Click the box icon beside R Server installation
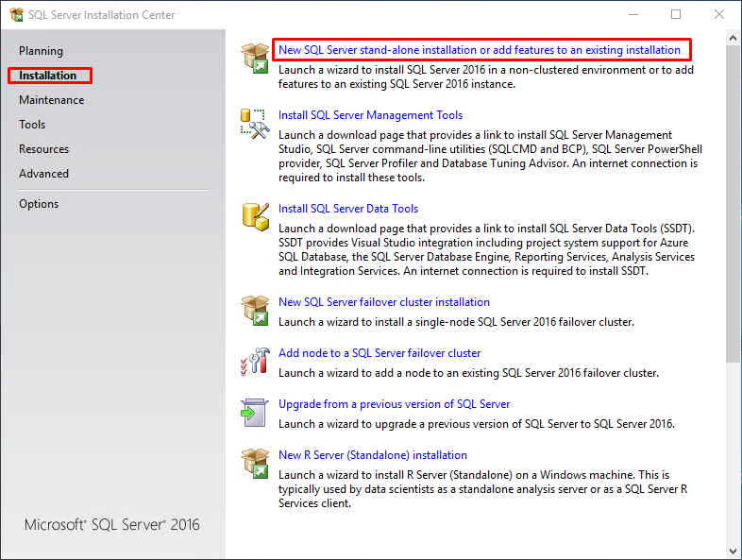The height and width of the screenshot is (560, 742). (255, 463)
